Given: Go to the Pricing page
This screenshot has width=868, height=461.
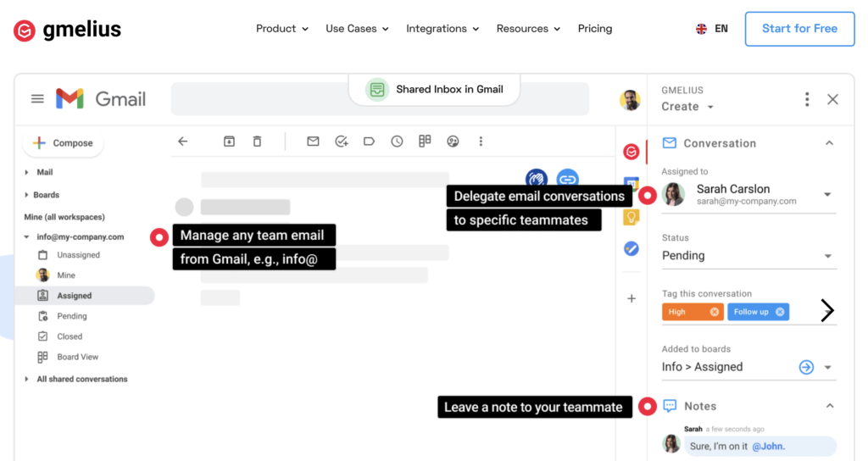Looking at the screenshot, I should pyautogui.click(x=595, y=29).
